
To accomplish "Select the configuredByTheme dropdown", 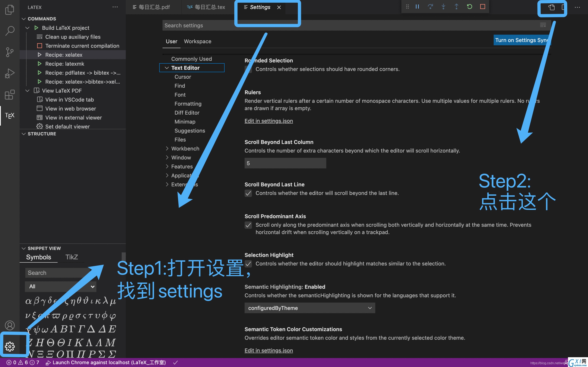I will (x=309, y=308).
